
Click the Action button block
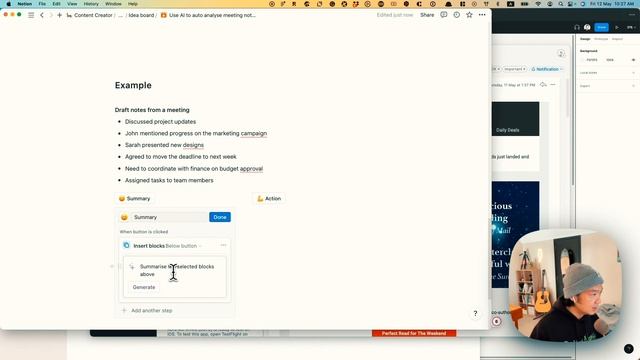pos(269,199)
